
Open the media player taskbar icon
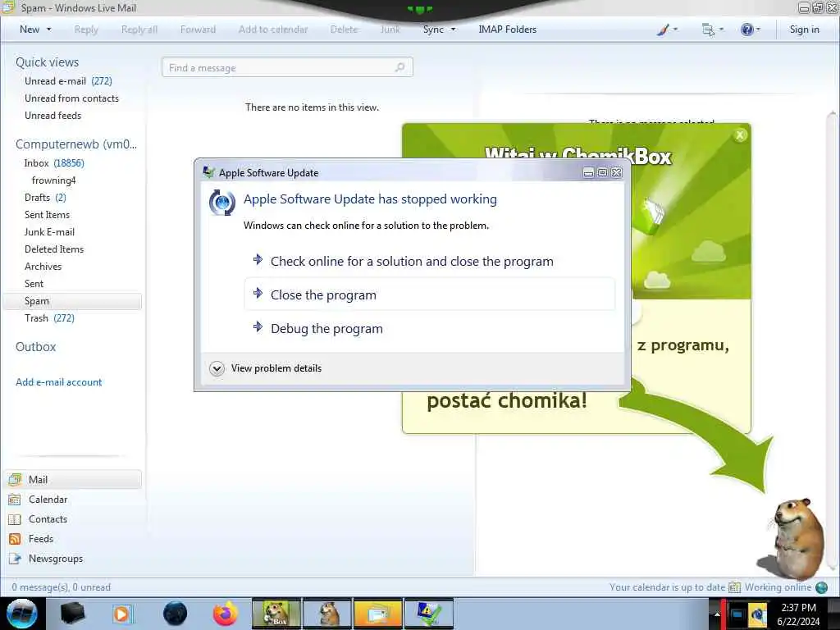click(121, 614)
